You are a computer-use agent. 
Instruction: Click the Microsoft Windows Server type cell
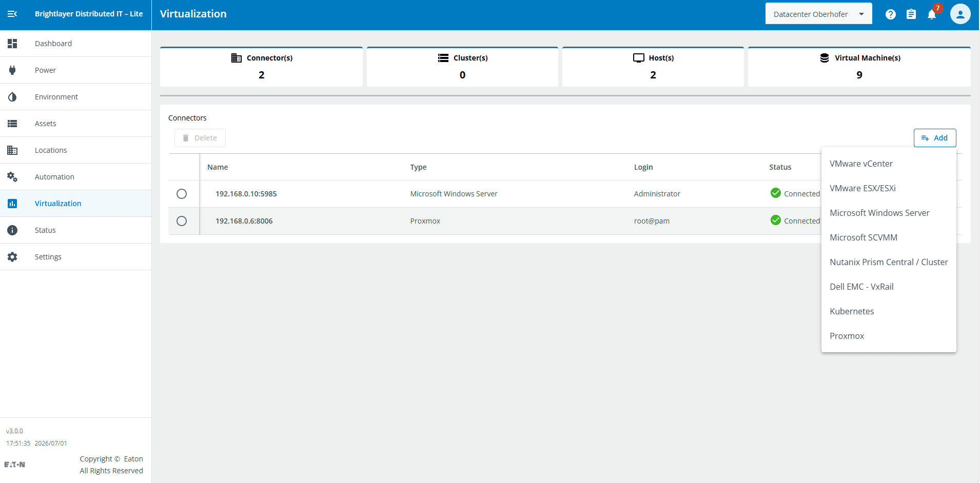click(x=454, y=194)
